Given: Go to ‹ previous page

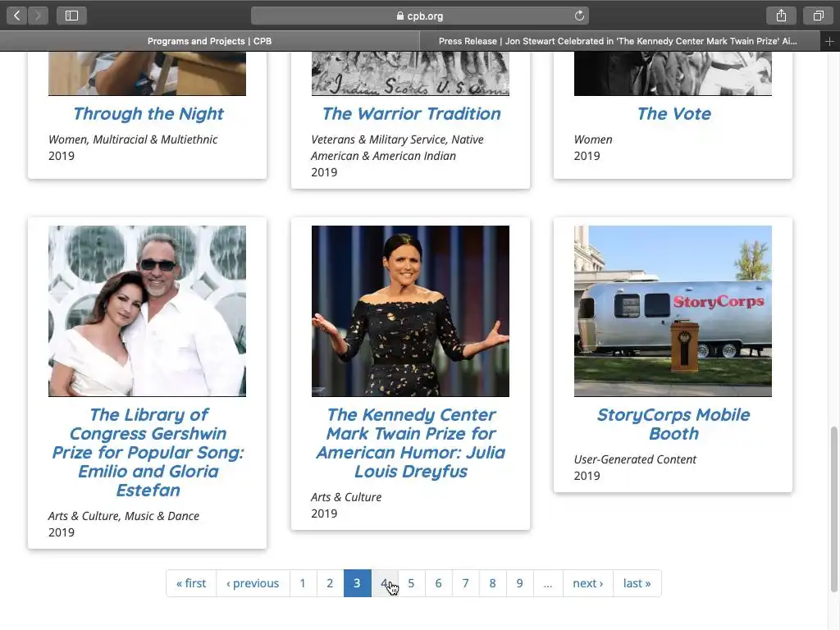Looking at the screenshot, I should click(253, 583).
